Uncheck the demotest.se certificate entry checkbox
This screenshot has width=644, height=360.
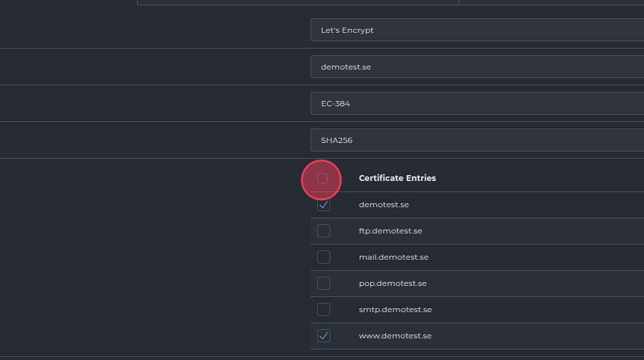tap(324, 205)
